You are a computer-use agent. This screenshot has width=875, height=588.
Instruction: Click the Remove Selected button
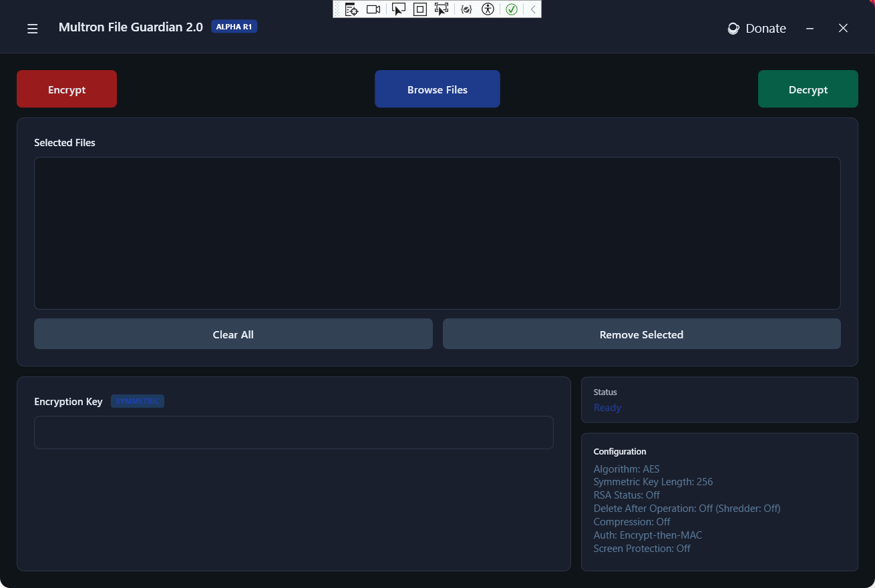click(641, 334)
